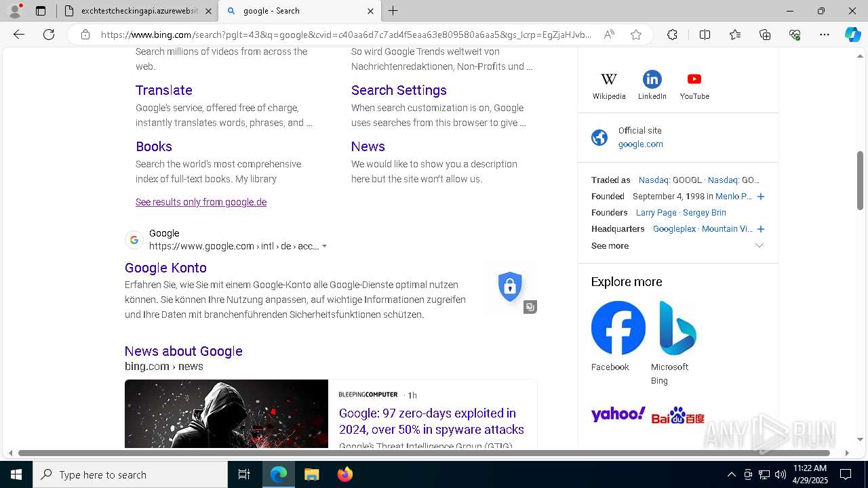Activate Read aloud icon in address bar
This screenshot has width=868, height=488.
[x=609, y=35]
